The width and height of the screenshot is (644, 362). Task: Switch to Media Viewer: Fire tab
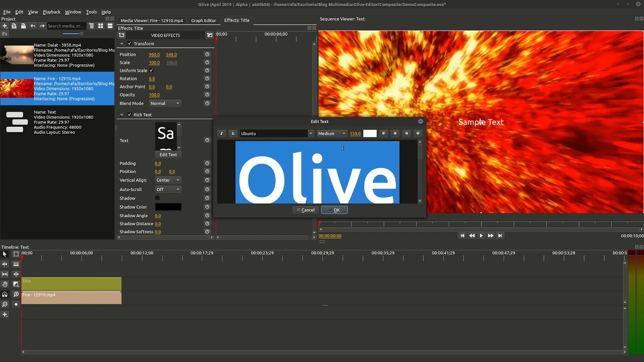point(151,21)
